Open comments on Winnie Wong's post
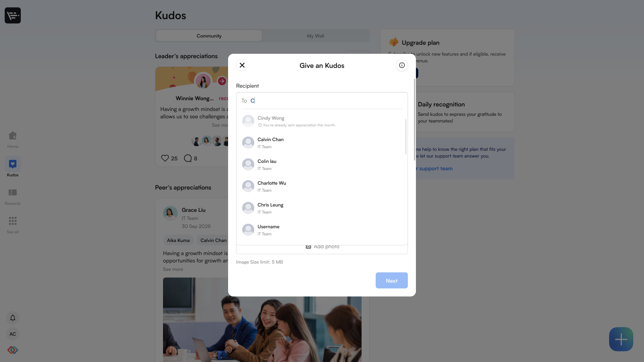The image size is (644, 362). (x=188, y=158)
